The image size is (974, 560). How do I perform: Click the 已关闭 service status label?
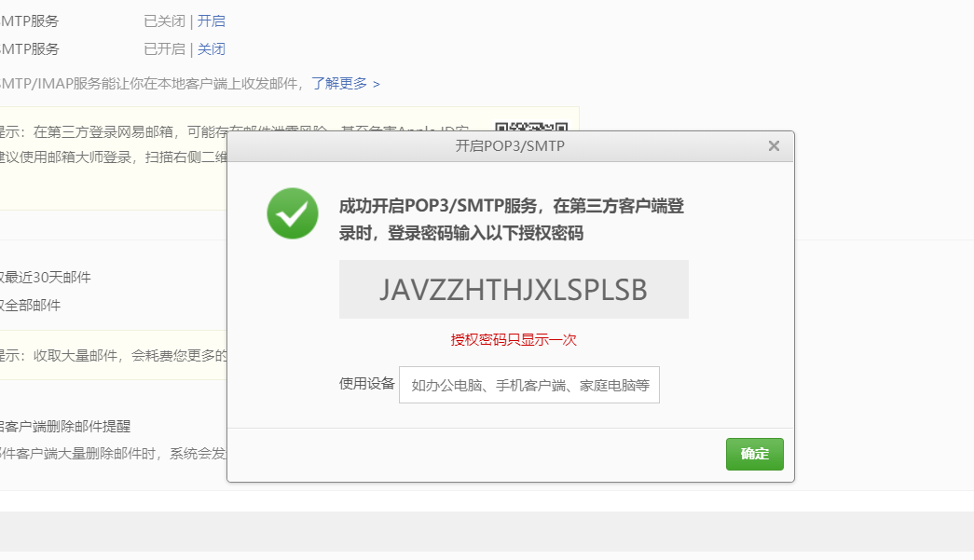[x=164, y=20]
